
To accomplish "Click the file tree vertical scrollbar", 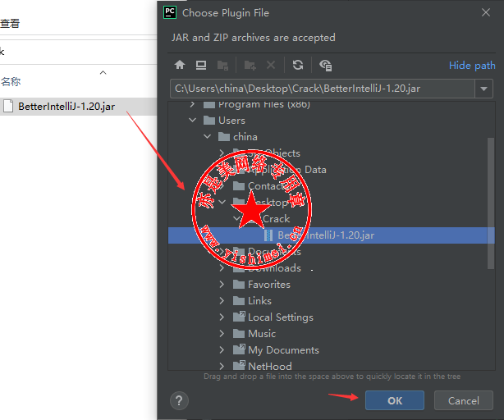I will point(491,203).
